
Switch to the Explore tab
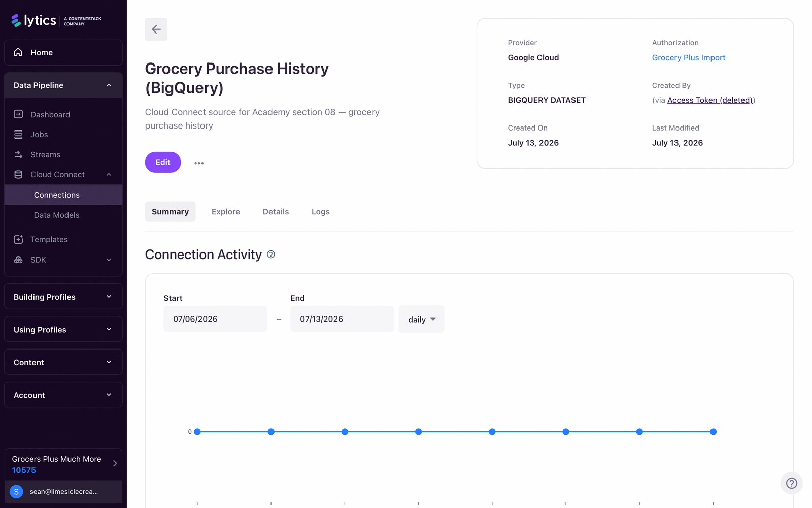[x=226, y=212]
